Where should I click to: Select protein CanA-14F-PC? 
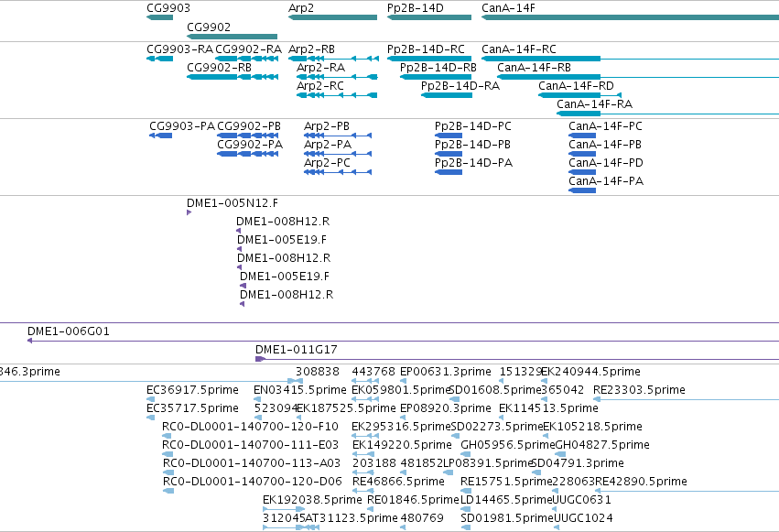(582, 136)
